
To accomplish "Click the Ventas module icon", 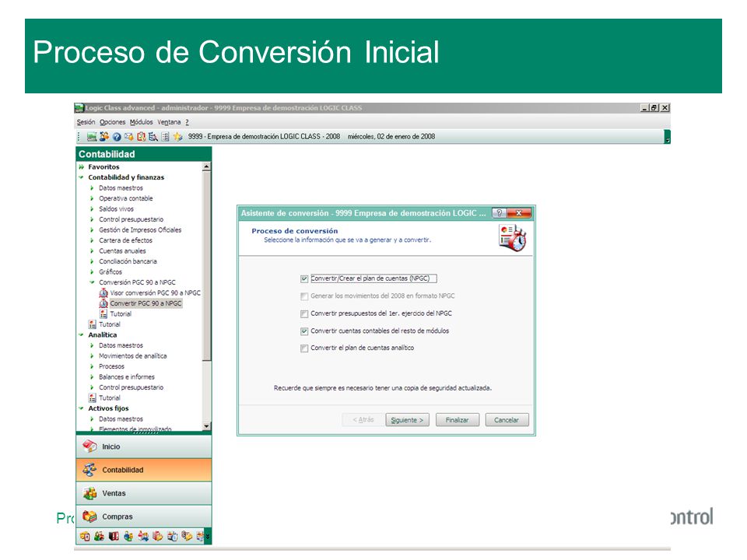I will pos(89,493).
